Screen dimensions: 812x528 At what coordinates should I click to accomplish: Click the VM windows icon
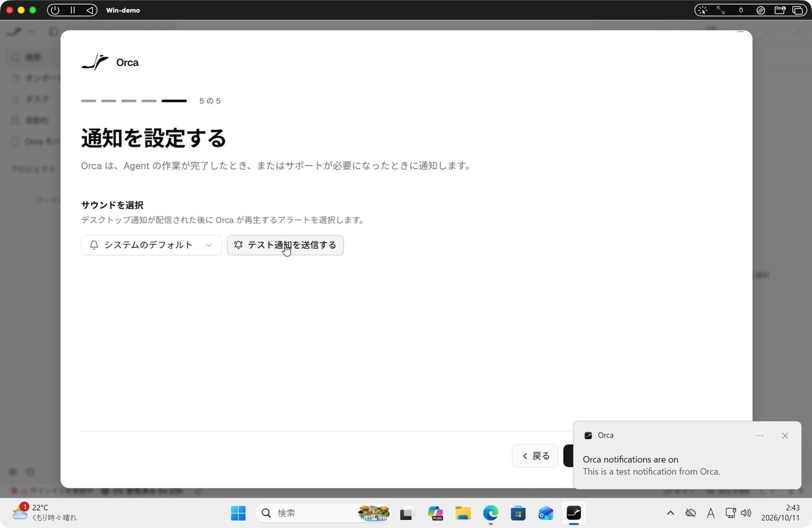798,10
